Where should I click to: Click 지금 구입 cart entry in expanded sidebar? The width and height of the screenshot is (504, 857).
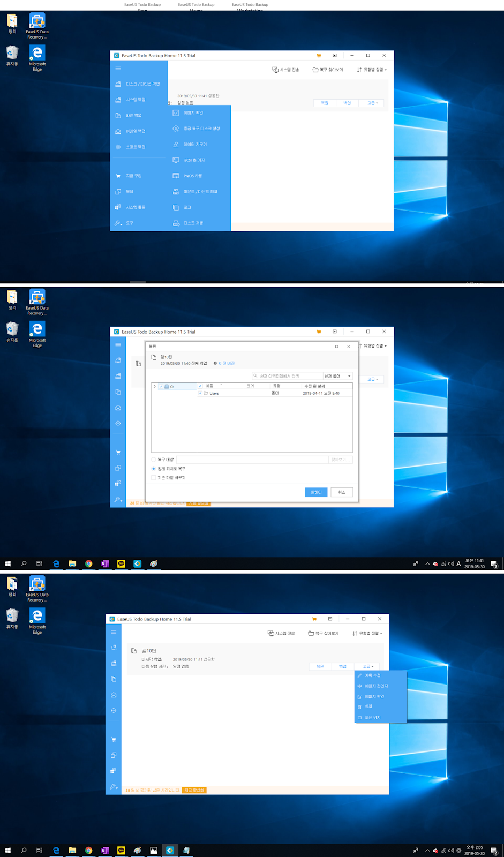129,176
